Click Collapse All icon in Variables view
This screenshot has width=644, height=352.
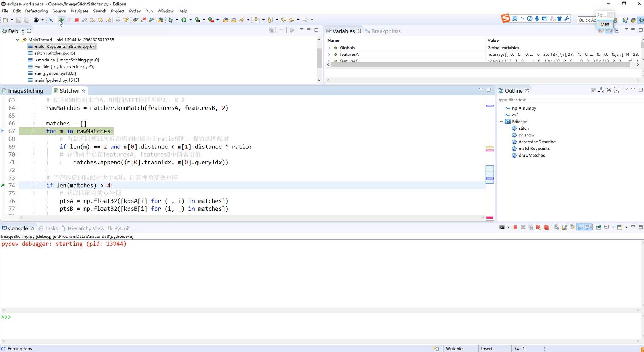point(617,30)
